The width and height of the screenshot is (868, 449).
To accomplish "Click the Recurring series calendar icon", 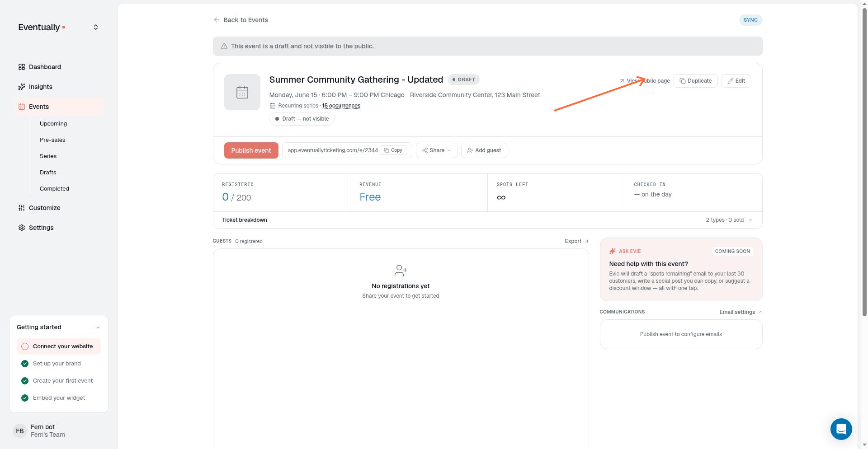I will (x=273, y=106).
